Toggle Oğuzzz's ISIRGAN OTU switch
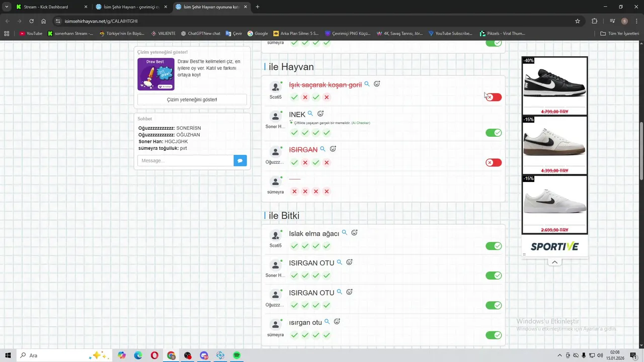Screen dimensions: 644x362 tap(494, 305)
